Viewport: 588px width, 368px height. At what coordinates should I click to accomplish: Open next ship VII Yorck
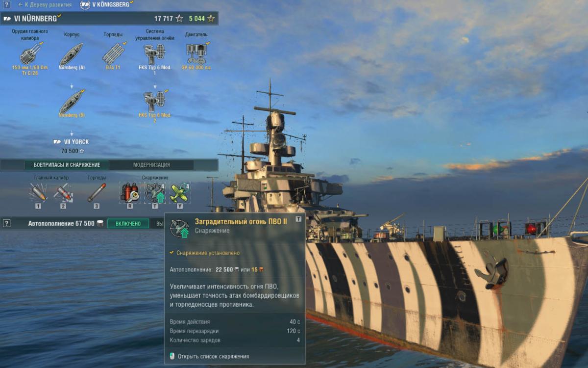click(x=72, y=142)
